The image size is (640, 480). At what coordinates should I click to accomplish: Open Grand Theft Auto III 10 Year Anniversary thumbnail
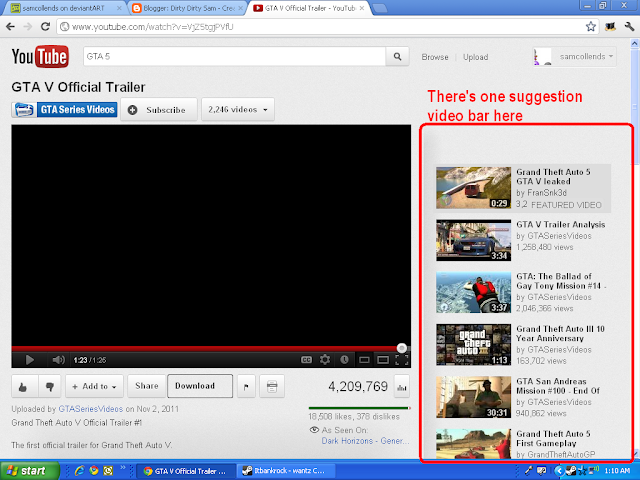tap(473, 345)
